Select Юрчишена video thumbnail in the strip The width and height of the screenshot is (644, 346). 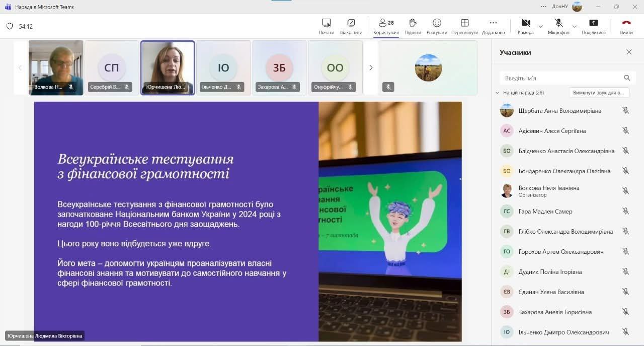point(168,67)
